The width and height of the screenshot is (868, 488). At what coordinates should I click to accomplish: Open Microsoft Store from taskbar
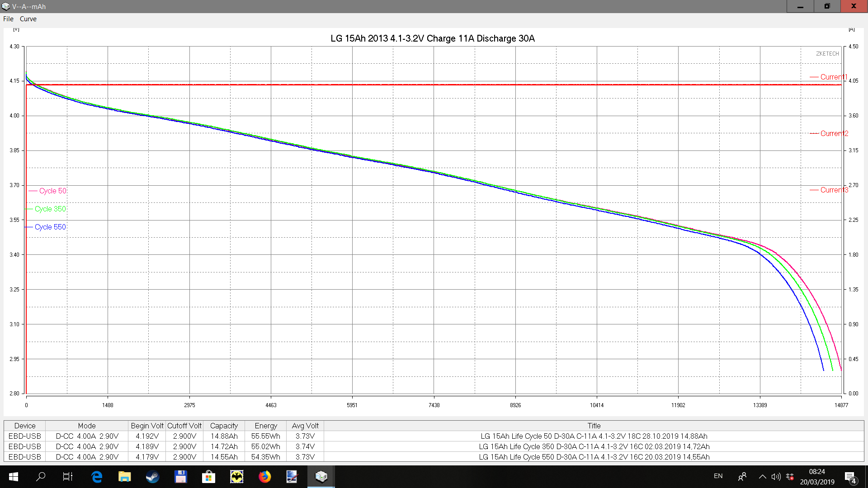tap(208, 476)
